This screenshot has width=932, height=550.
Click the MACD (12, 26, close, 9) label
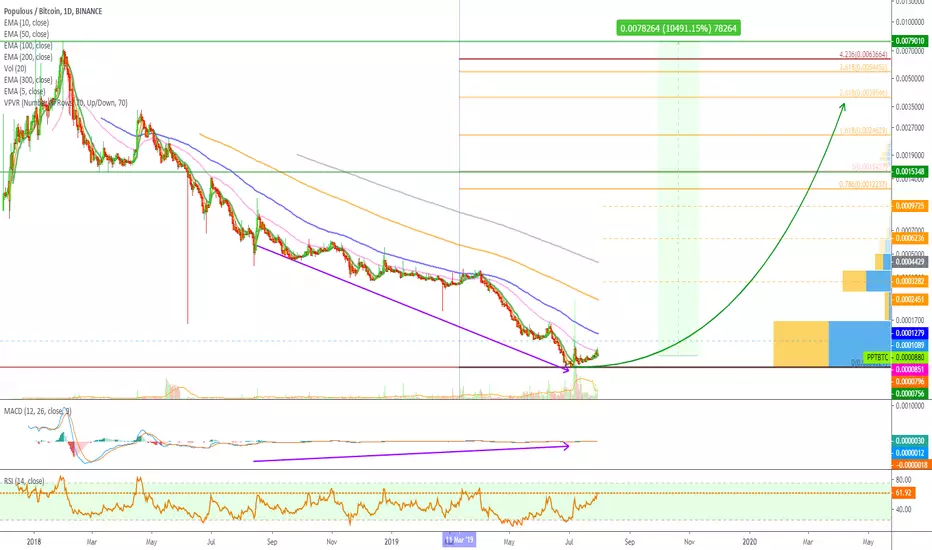click(x=37, y=411)
